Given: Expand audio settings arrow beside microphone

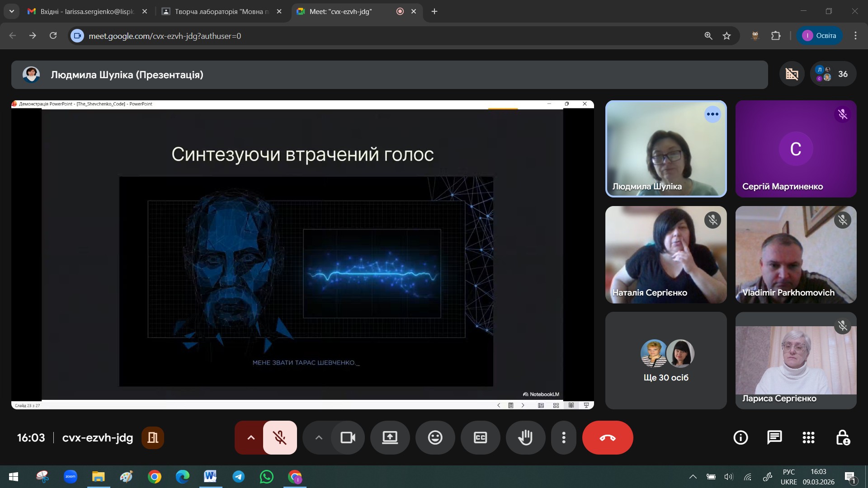Looking at the screenshot, I should 251,437.
